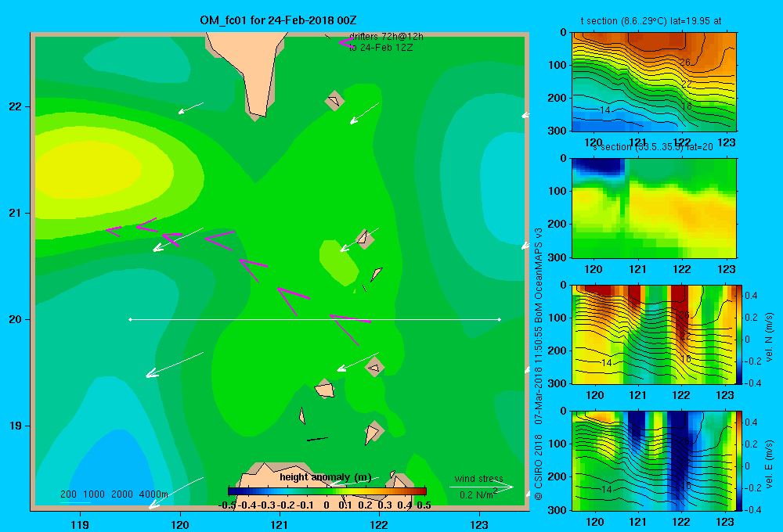This screenshot has height=532, width=783.
Task: Open the salinity section panel
Action: (654, 208)
